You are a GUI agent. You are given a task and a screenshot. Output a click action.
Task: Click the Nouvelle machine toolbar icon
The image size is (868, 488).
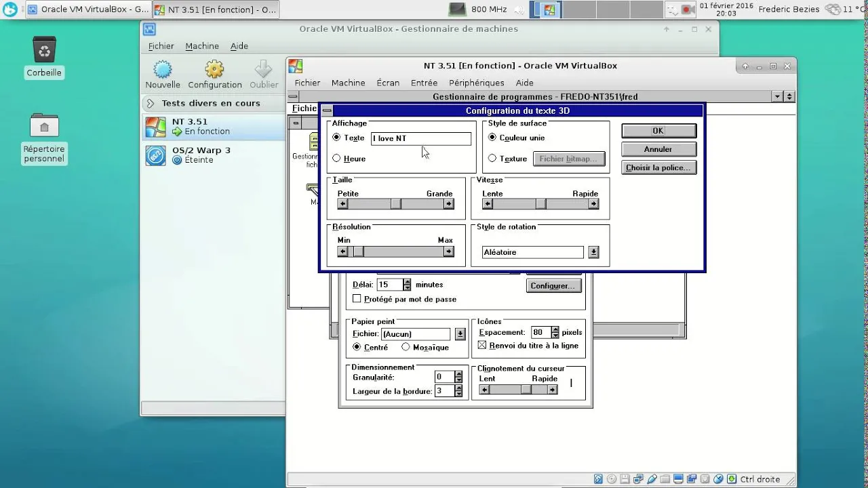click(x=162, y=69)
